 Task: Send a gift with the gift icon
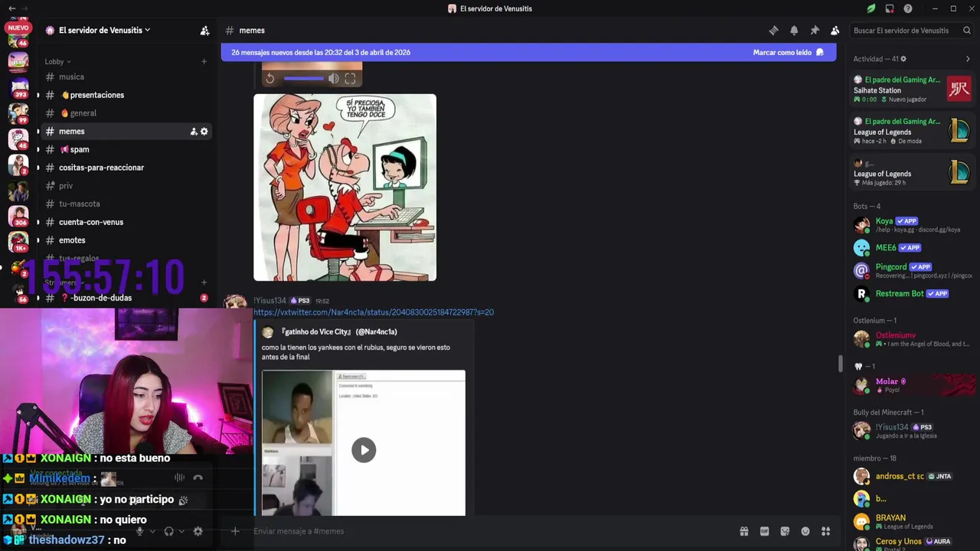click(x=743, y=531)
